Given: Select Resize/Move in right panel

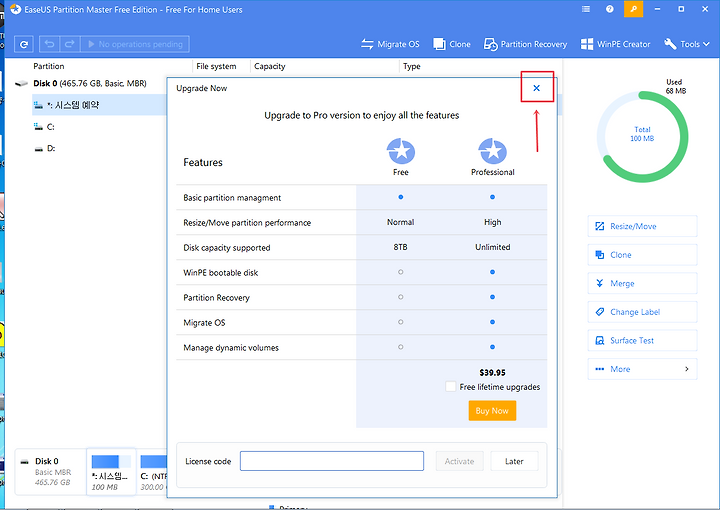Looking at the screenshot, I should (642, 226).
